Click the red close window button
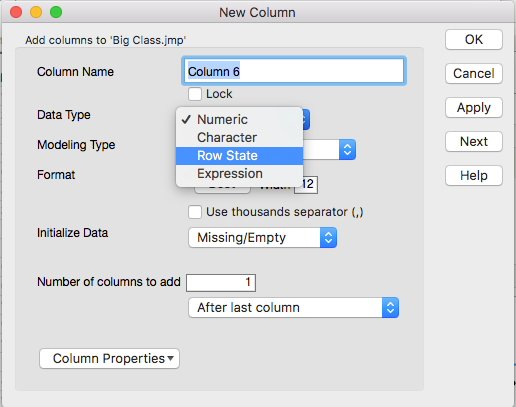 [x=16, y=12]
